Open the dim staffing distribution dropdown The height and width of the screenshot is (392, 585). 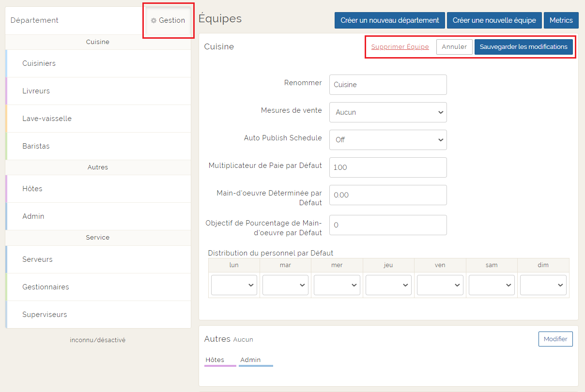tap(543, 285)
